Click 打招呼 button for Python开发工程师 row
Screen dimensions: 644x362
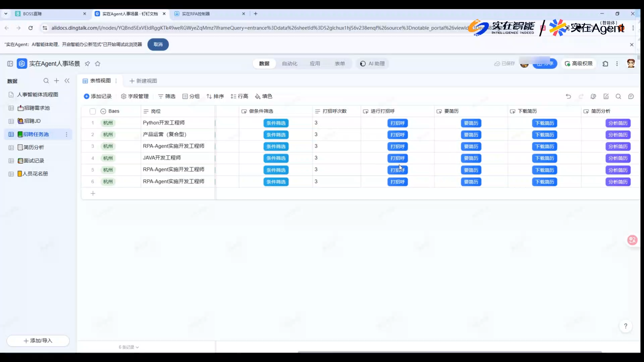(x=397, y=123)
